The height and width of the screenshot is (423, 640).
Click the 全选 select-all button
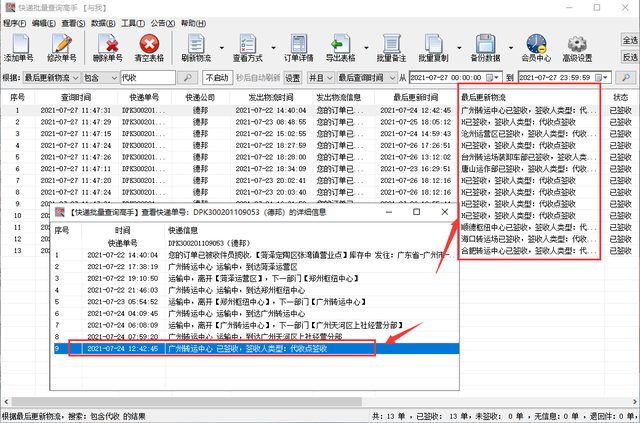point(630,40)
